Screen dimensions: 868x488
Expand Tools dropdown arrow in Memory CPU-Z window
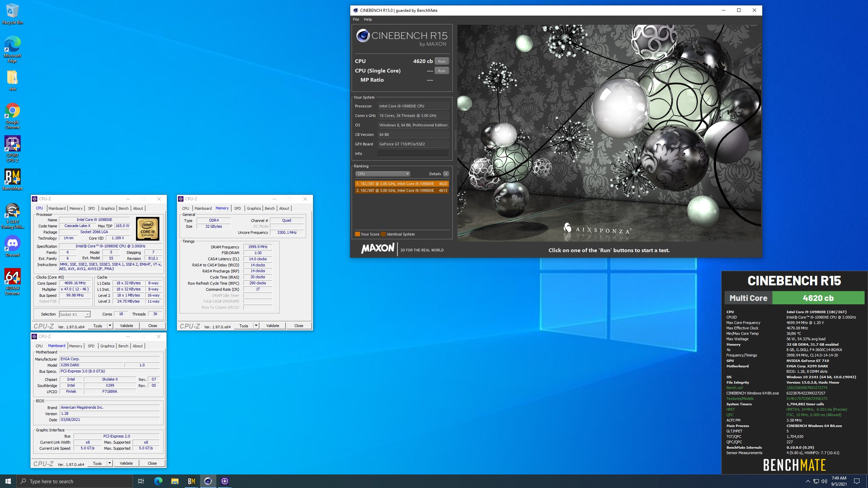pos(256,326)
